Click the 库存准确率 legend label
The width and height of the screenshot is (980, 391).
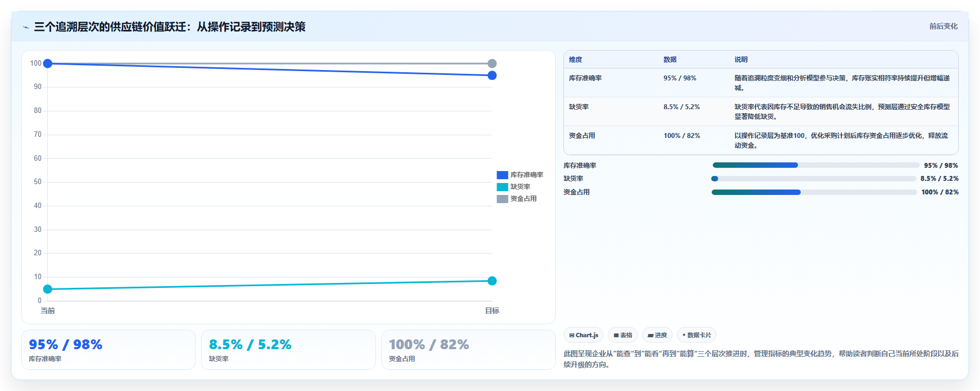(526, 175)
